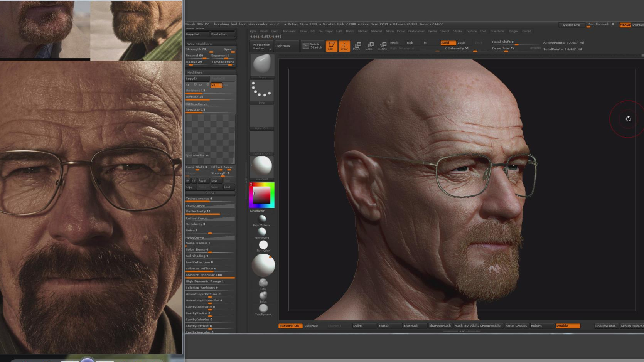Select the Flat Color material sphere
Screen dimensions: 644x362
click(x=263, y=245)
